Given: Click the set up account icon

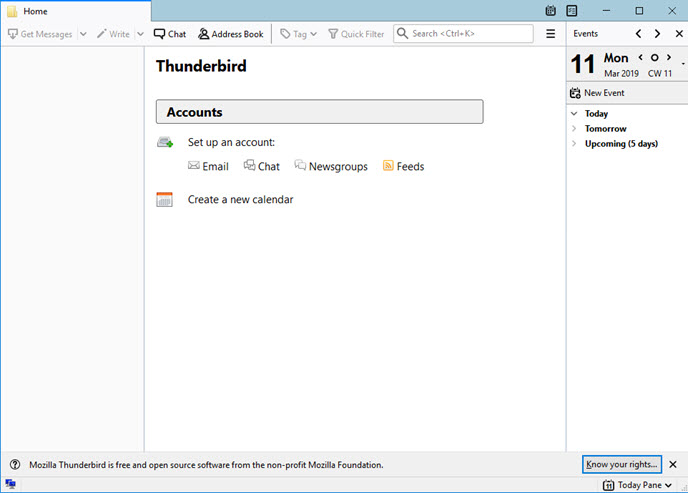Looking at the screenshot, I should (x=165, y=142).
